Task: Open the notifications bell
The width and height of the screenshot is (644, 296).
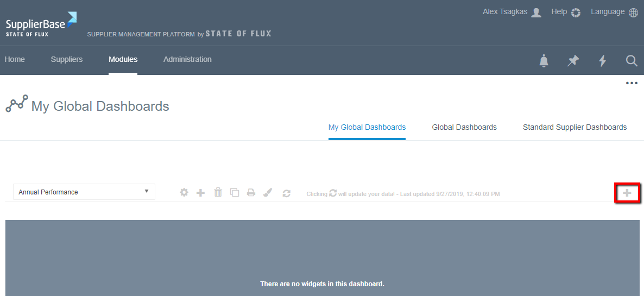Action: [544, 61]
